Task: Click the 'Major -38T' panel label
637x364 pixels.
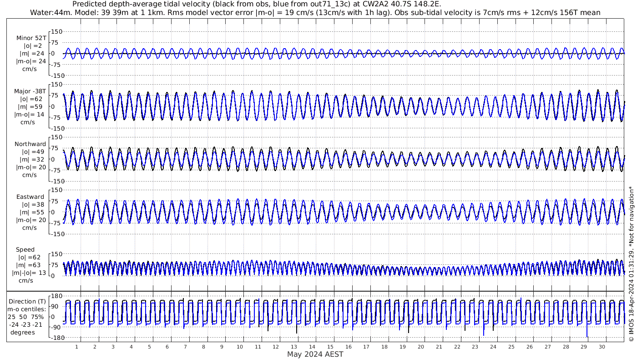Action: click(x=30, y=91)
